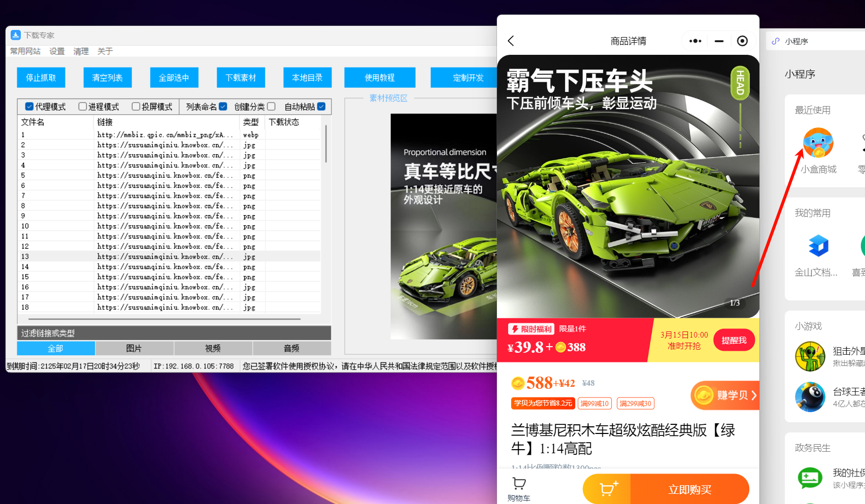Switch to the 全部 filter tab
The image size is (865, 504).
(x=56, y=348)
